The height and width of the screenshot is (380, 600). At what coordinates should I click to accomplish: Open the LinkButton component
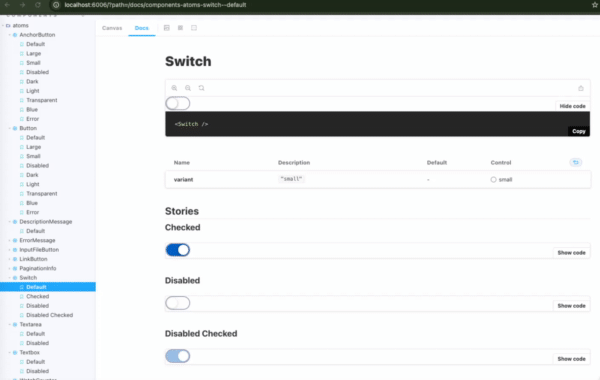point(33,259)
